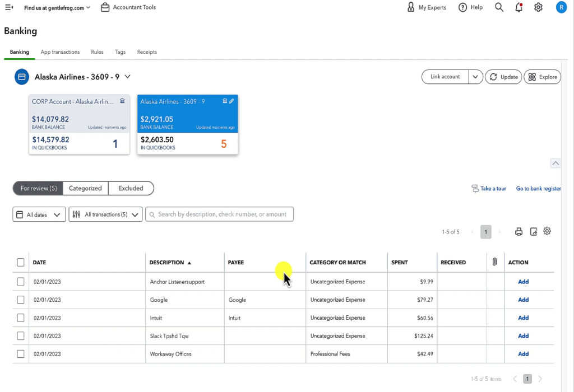Open the table settings gear above Action column
The height and width of the screenshot is (392, 574).
[547, 231]
